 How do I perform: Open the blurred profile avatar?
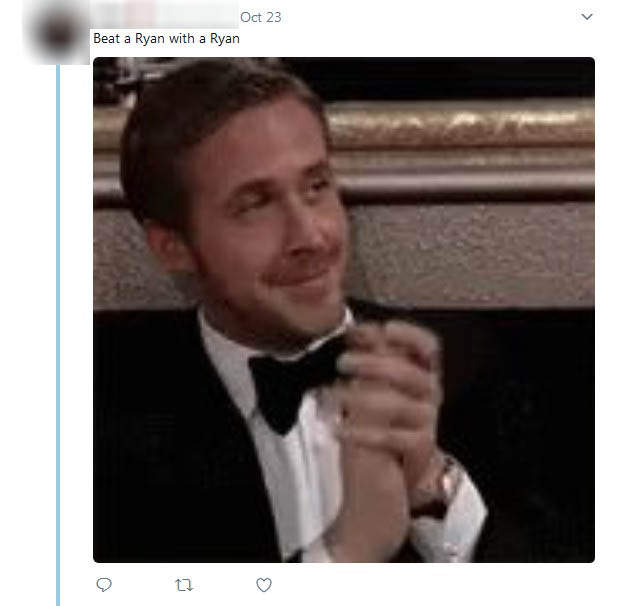point(59,33)
